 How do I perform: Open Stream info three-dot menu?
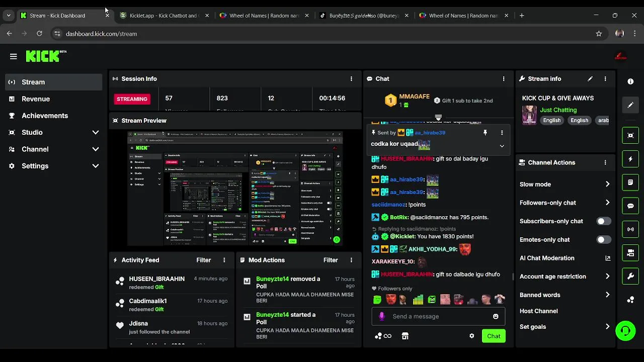605,79
